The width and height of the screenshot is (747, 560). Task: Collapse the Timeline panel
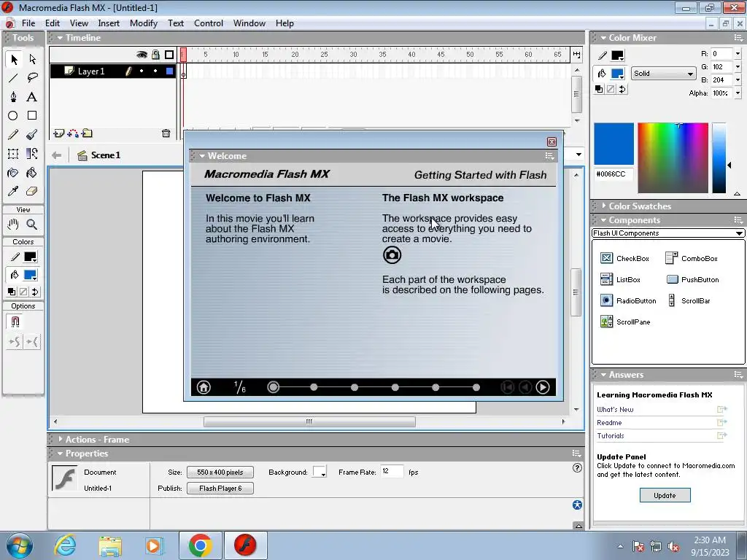pyautogui.click(x=60, y=38)
